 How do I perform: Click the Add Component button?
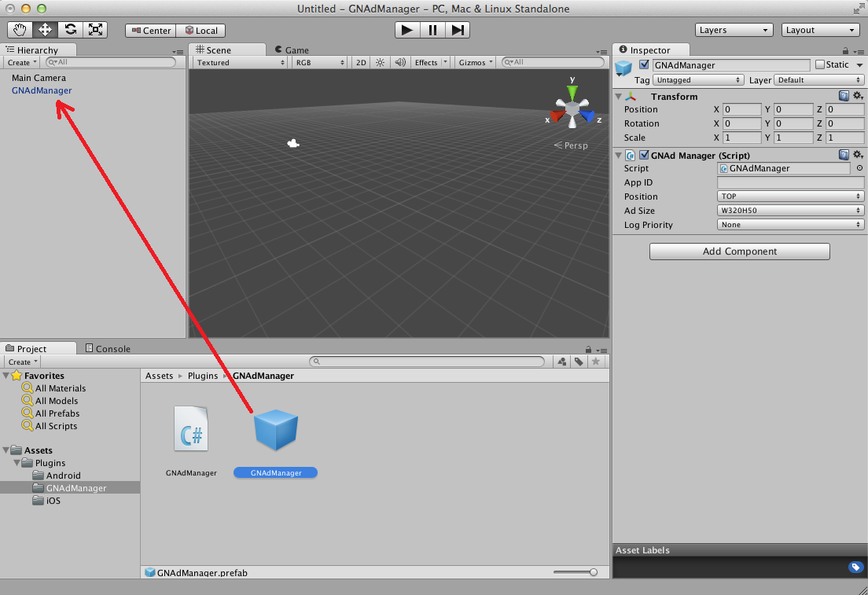(x=740, y=252)
